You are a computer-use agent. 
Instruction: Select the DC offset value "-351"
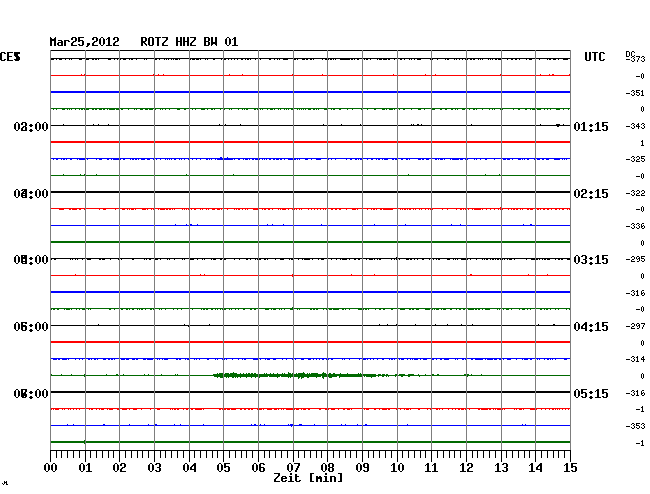(x=635, y=93)
